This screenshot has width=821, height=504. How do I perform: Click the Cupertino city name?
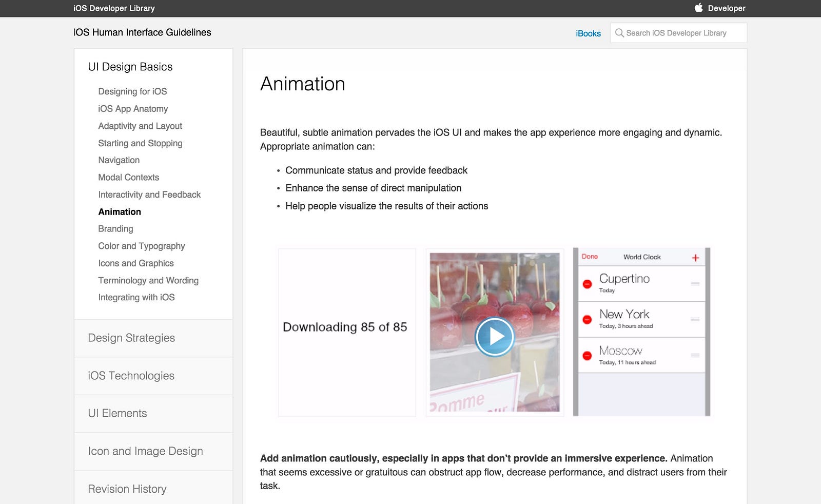click(624, 279)
